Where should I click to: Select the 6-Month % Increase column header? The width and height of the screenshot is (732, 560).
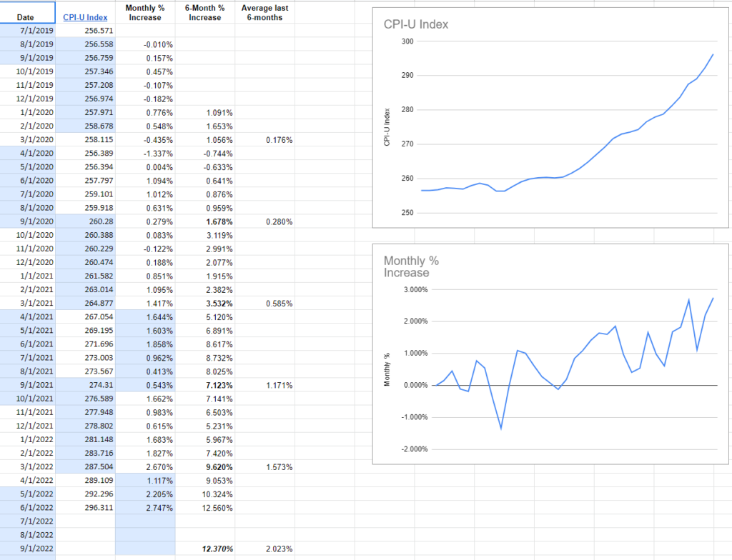pyautogui.click(x=205, y=12)
